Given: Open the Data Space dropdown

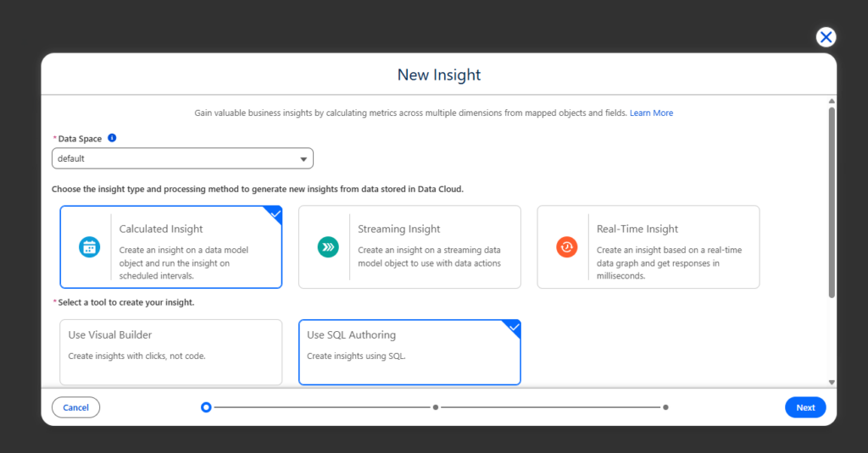Looking at the screenshot, I should [x=183, y=158].
